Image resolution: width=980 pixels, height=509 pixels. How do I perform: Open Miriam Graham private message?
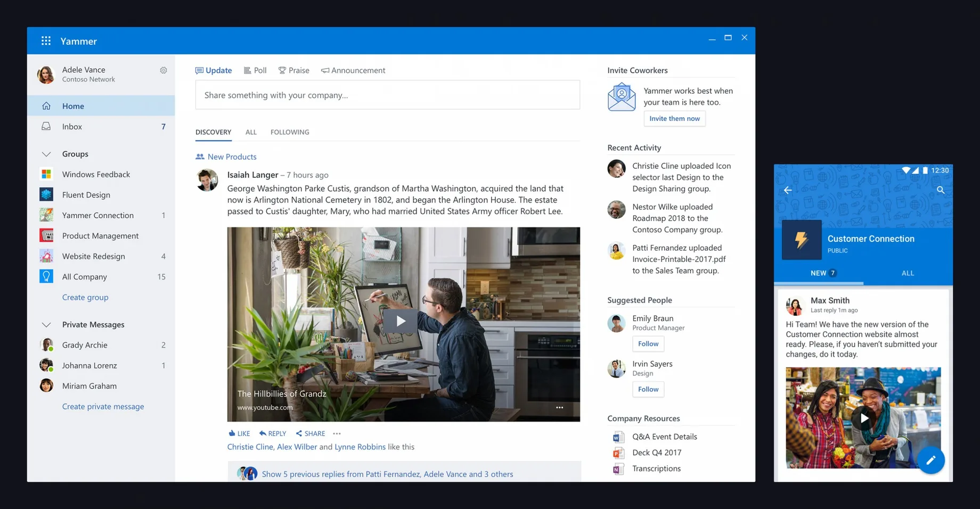[101, 386]
